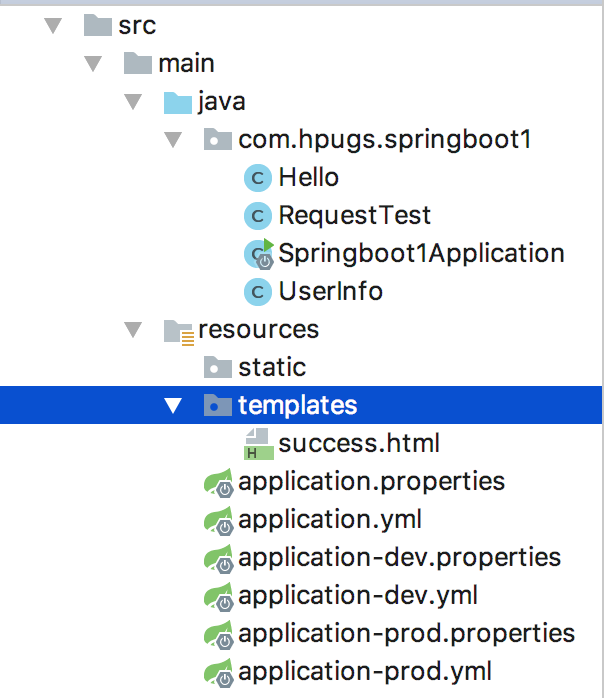Image resolution: width=604 pixels, height=698 pixels.
Task: Collapse the src folder arrow
Action: [x=54, y=25]
